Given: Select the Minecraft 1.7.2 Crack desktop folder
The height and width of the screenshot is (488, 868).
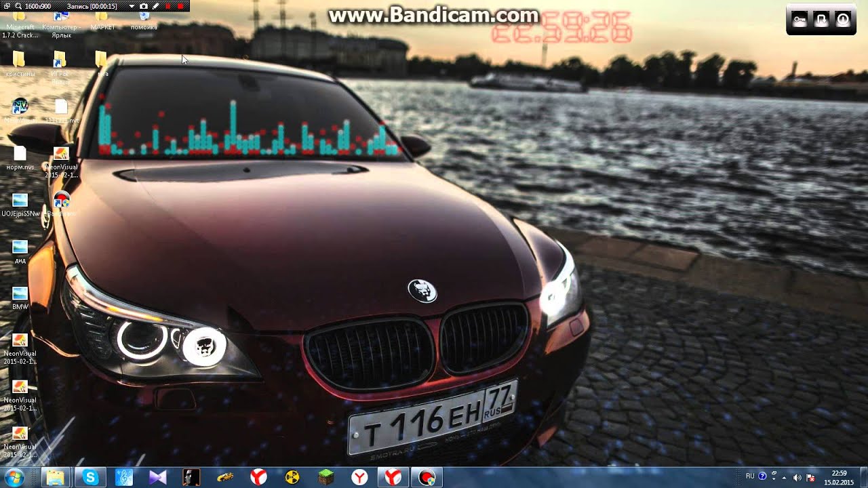Looking at the screenshot, I should [20, 24].
